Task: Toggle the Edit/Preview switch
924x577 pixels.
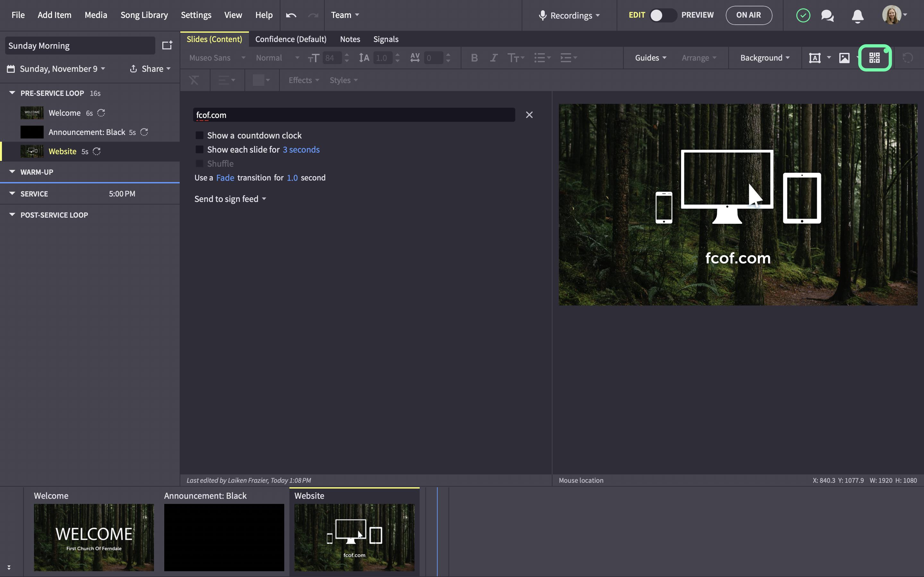Action: pyautogui.click(x=663, y=15)
